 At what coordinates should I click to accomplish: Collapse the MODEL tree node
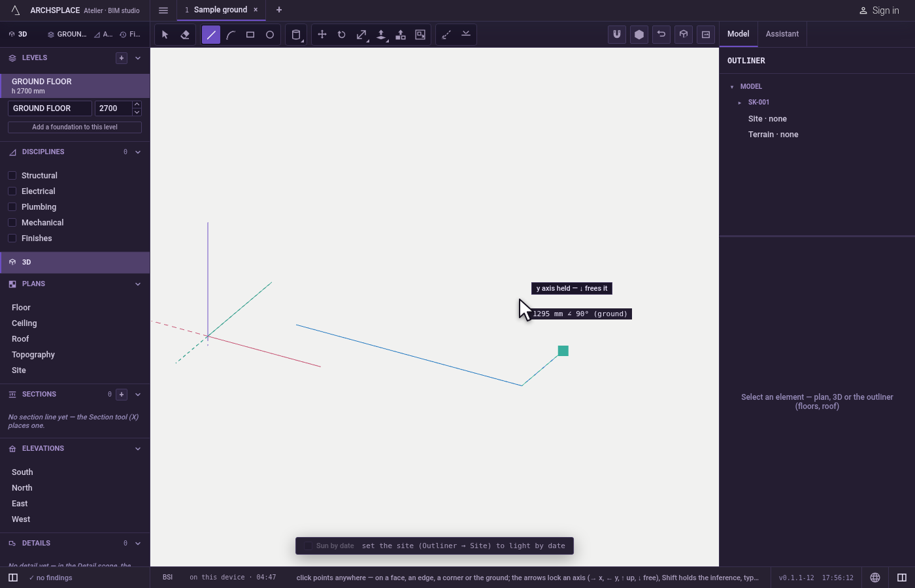click(x=732, y=87)
